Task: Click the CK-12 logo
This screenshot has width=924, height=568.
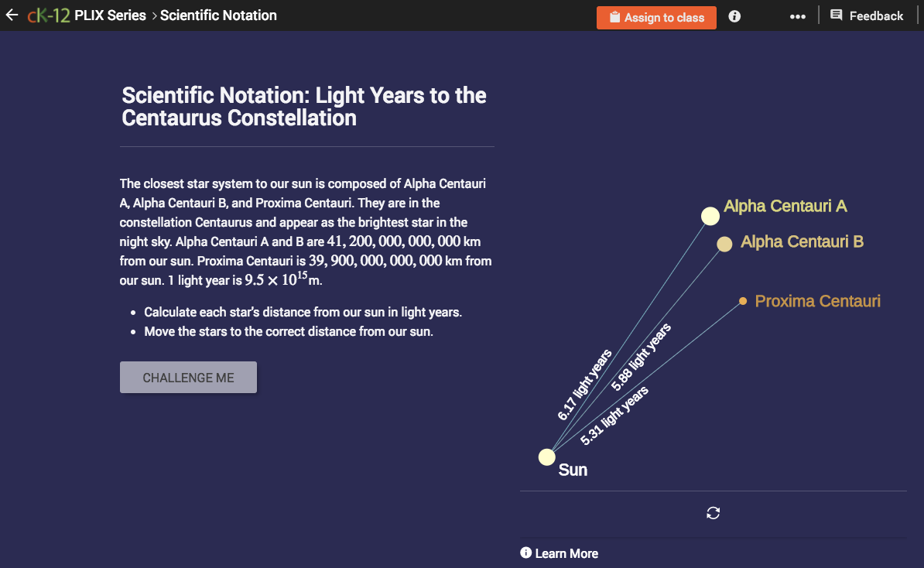Action: [x=48, y=15]
